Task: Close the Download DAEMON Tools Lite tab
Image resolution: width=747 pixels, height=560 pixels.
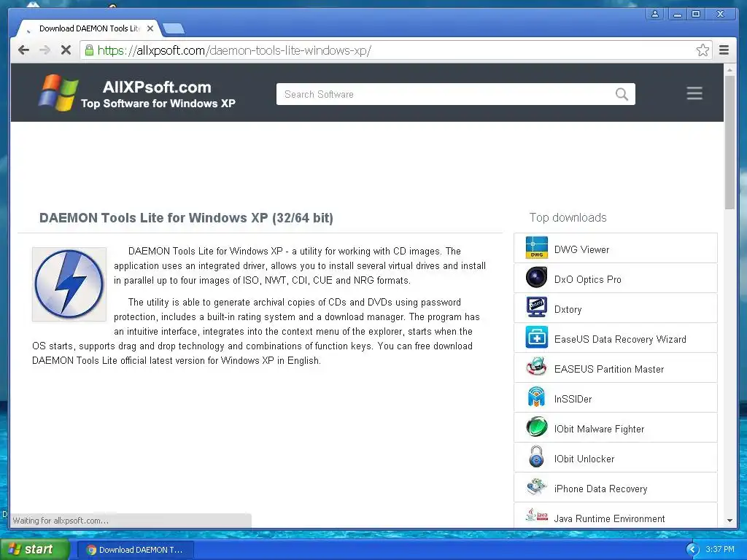Action: pyautogui.click(x=150, y=28)
